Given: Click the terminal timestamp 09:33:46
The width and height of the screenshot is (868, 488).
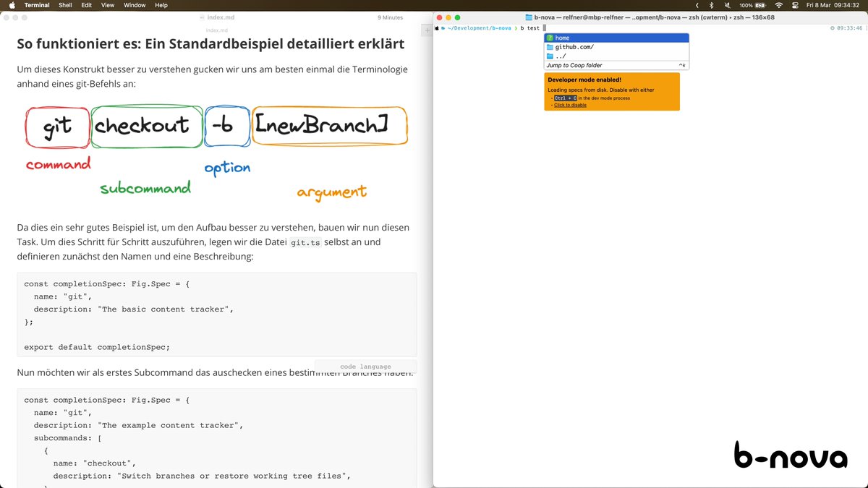Looking at the screenshot, I should click(x=849, y=28).
